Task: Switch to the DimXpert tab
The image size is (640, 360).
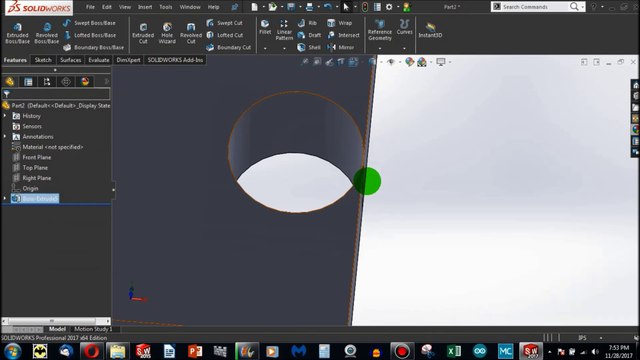Action: [x=128, y=60]
